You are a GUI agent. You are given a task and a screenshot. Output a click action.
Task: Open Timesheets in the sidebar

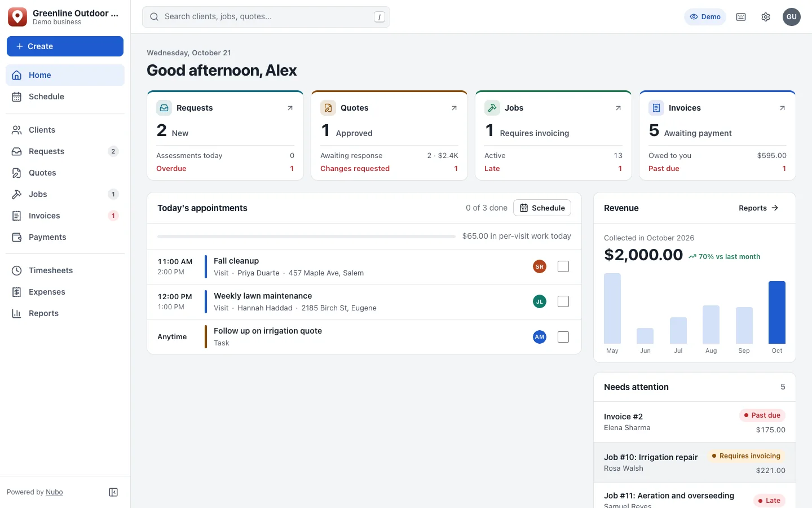(65, 270)
